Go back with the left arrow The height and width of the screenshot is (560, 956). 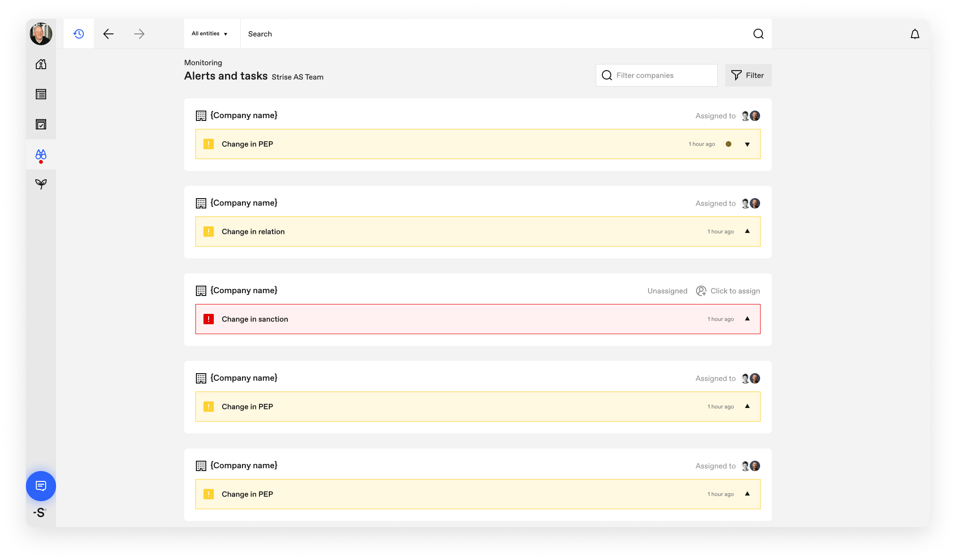(108, 34)
